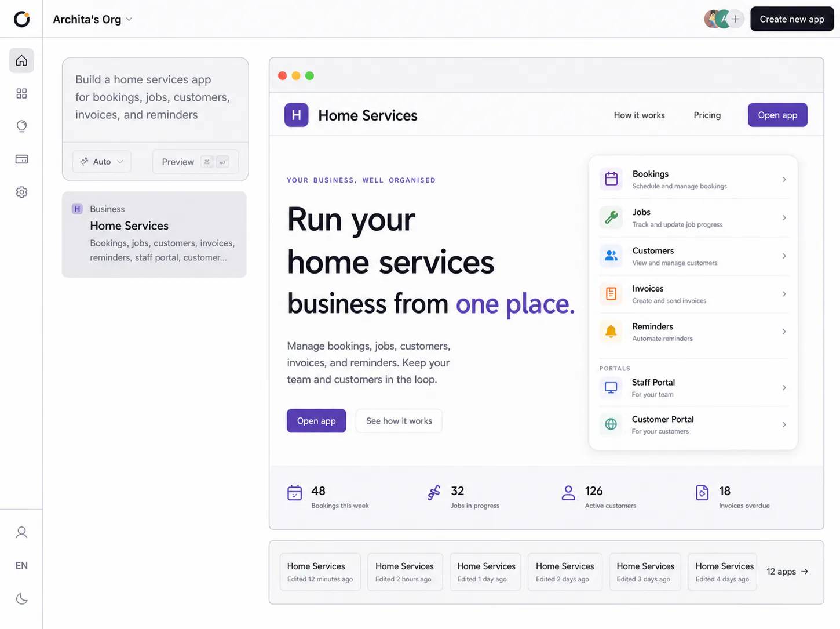Click the Preview button
Image resolution: width=840 pixels, height=629 pixels.
click(195, 162)
